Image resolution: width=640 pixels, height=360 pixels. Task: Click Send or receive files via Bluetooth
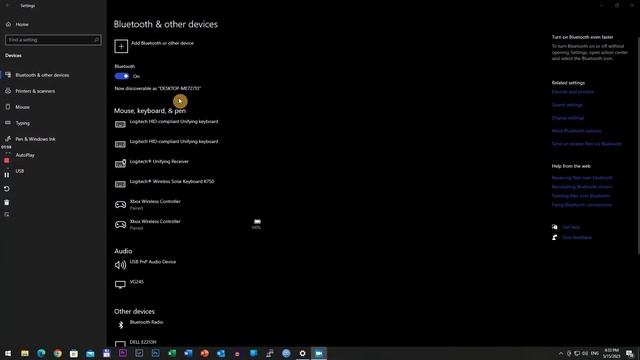[x=587, y=144]
